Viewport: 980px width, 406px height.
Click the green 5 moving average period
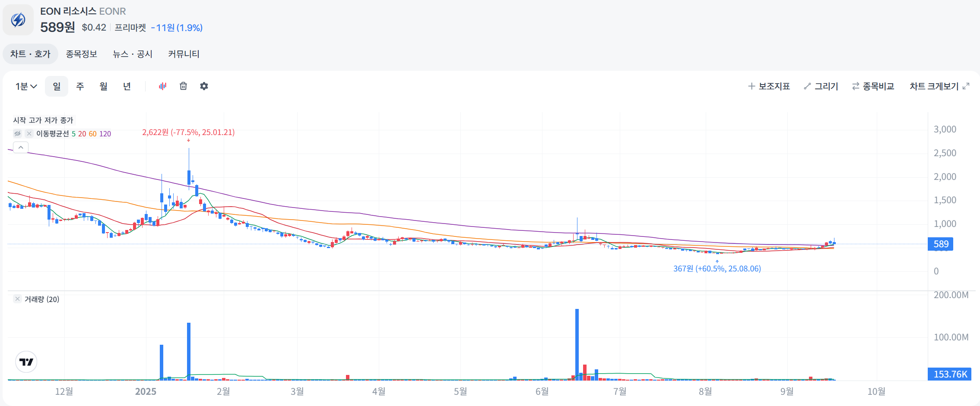pyautogui.click(x=73, y=134)
